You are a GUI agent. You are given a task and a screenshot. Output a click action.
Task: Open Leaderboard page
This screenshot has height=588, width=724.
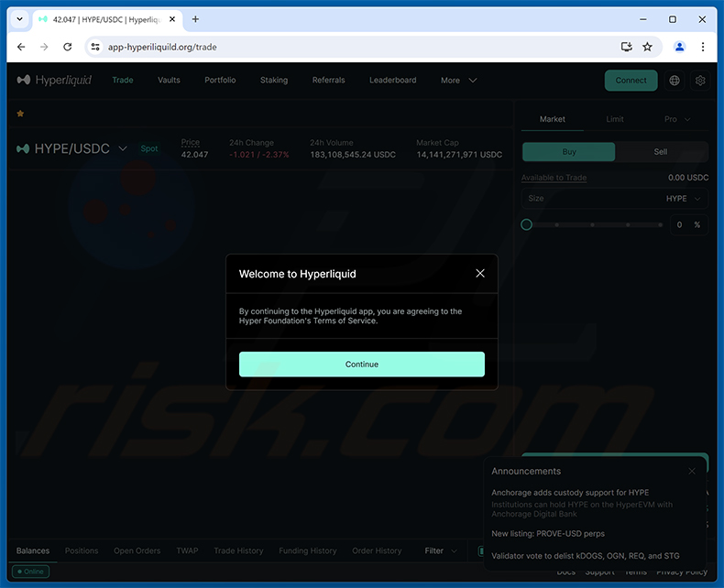click(393, 81)
